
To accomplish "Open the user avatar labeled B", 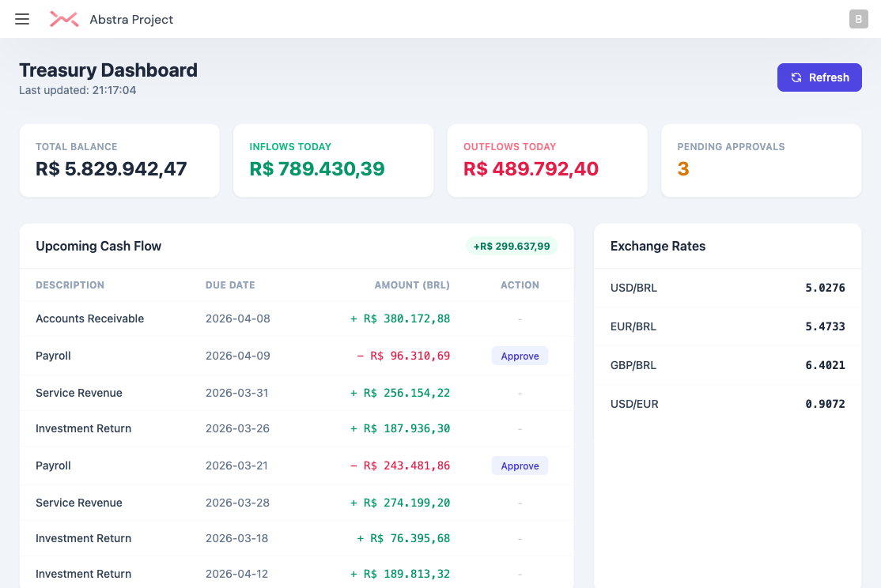I will coord(858,19).
